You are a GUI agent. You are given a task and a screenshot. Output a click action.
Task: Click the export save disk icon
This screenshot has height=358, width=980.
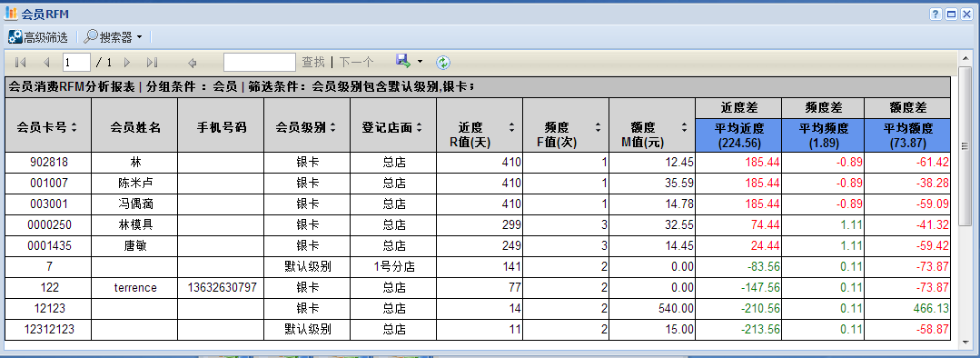click(x=402, y=61)
